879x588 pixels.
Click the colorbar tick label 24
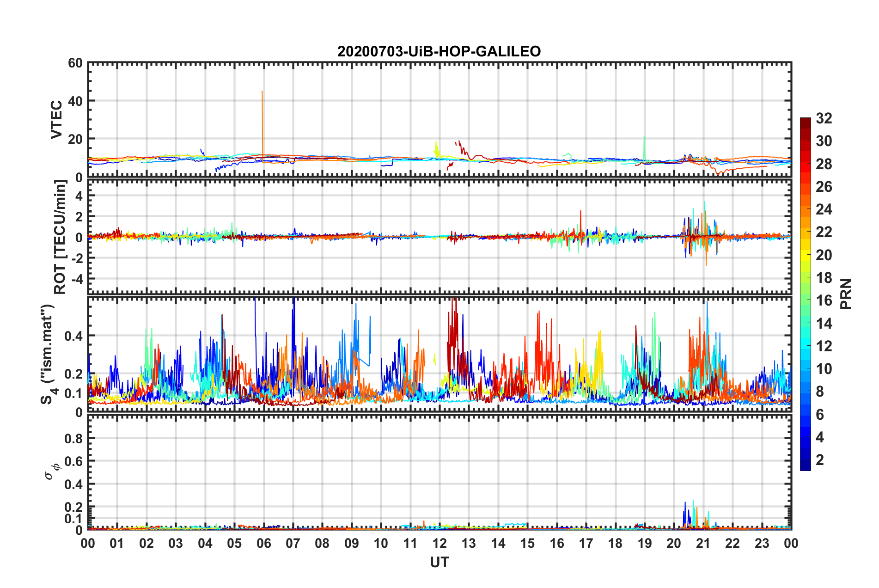pos(824,209)
